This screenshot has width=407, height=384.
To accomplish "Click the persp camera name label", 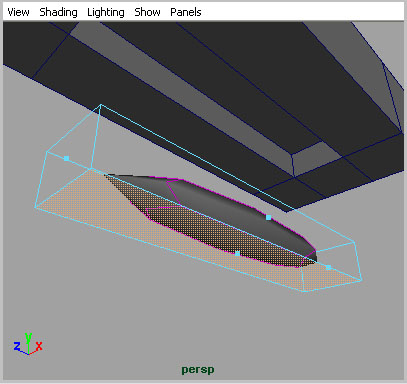I will [198, 369].
